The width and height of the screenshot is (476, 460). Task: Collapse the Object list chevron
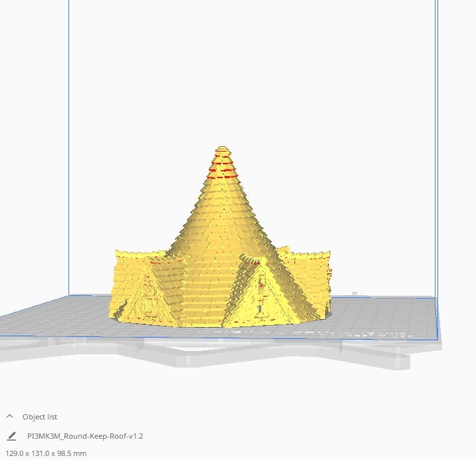[10, 416]
